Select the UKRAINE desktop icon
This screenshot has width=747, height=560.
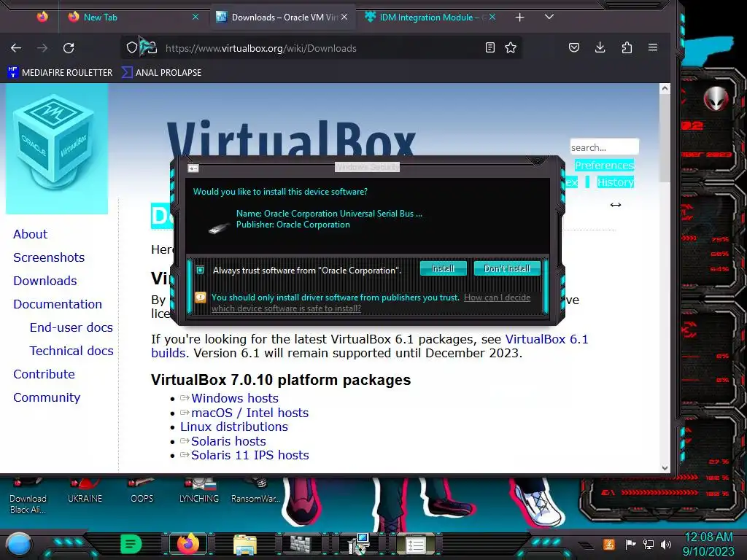[85, 491]
